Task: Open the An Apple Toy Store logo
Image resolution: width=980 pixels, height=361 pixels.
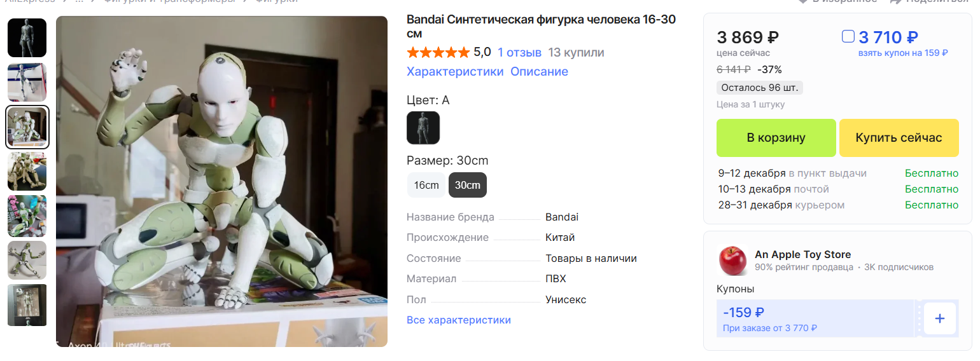Action: [x=732, y=261]
